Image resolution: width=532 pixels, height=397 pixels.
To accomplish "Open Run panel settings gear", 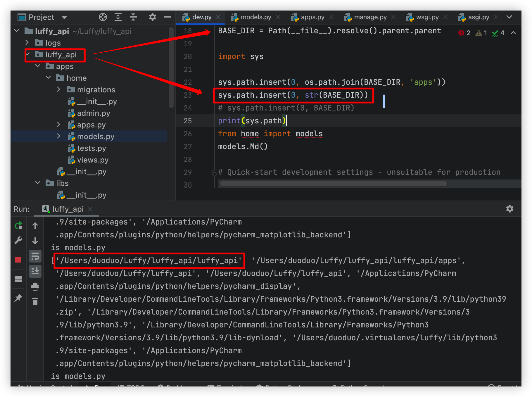I will click(x=510, y=209).
